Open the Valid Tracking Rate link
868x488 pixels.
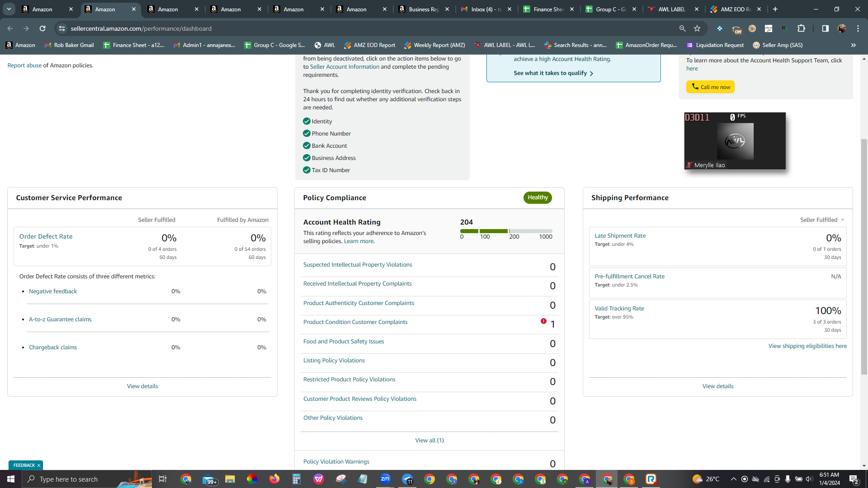point(619,309)
